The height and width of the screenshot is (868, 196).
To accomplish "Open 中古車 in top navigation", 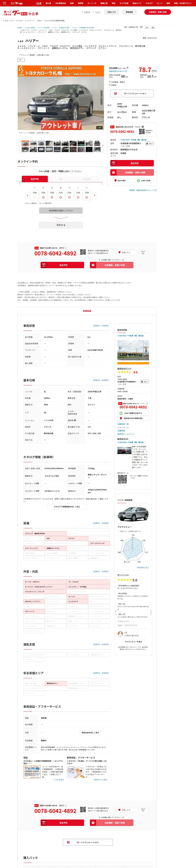I will [x=39, y=3].
